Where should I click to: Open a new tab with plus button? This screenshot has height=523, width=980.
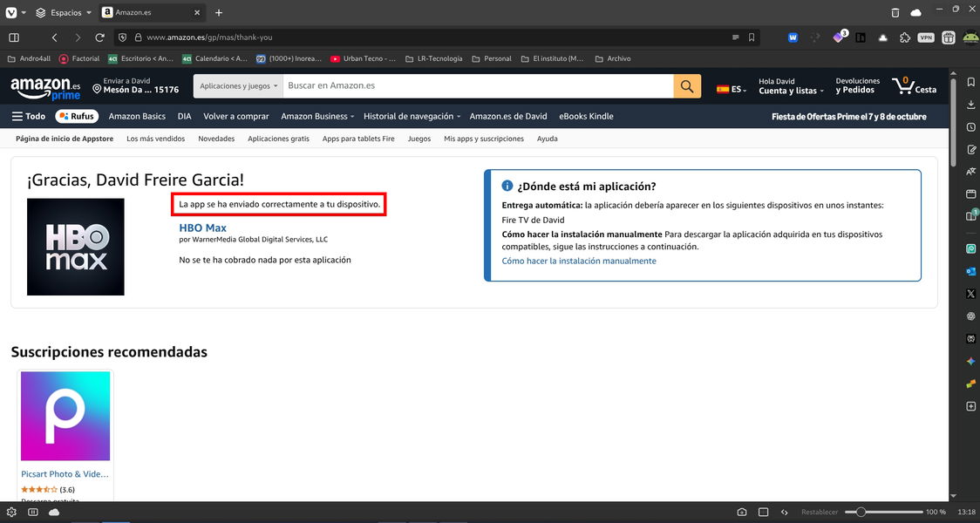pos(218,12)
